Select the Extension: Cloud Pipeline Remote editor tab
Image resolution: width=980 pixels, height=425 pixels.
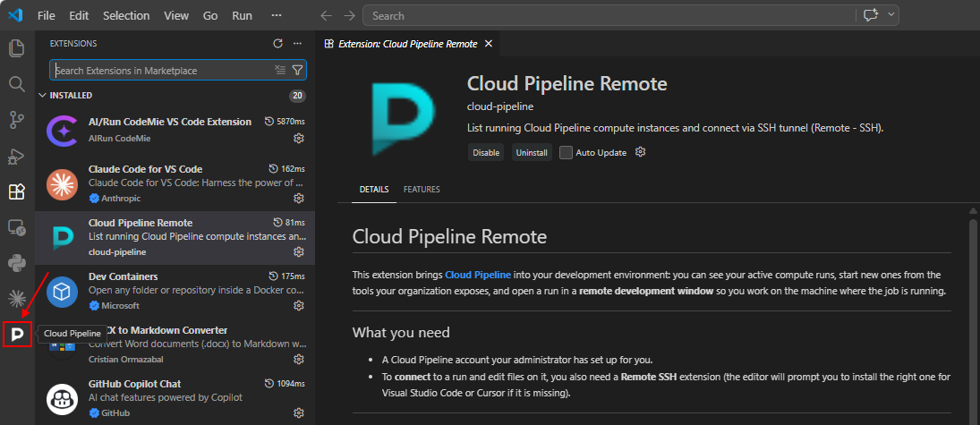pos(408,44)
